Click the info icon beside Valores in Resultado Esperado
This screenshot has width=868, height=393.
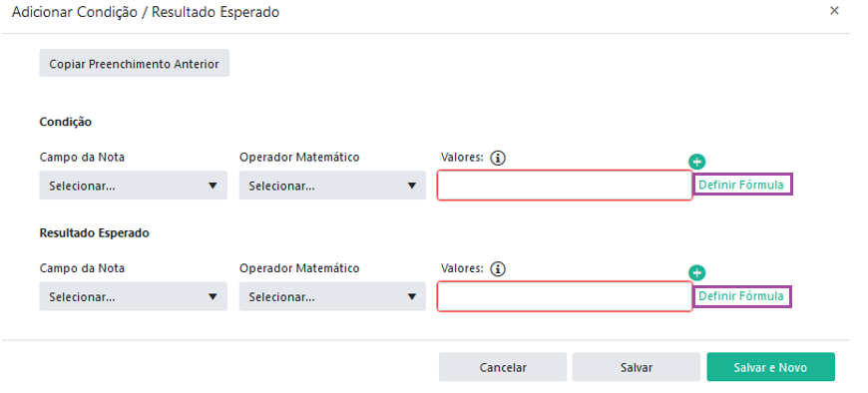(x=499, y=269)
